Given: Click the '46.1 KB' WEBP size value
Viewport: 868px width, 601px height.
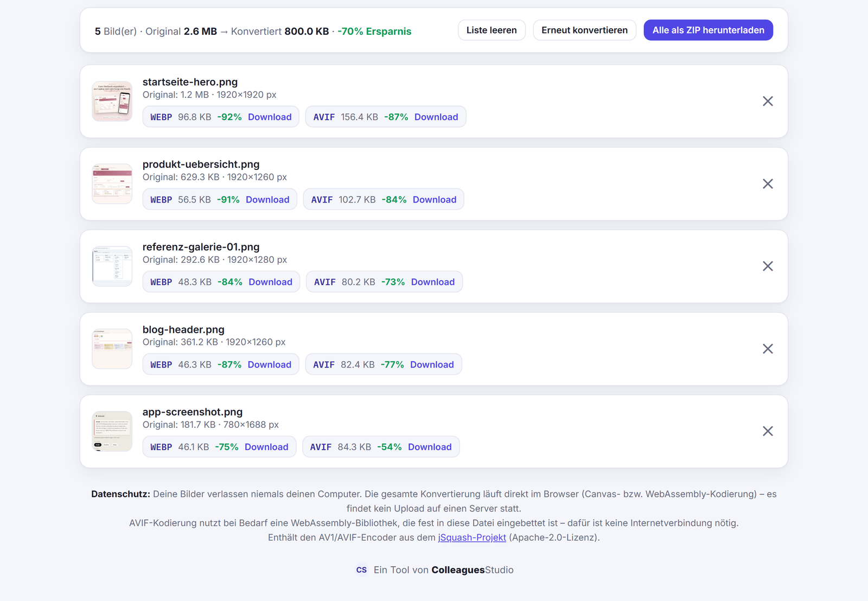Looking at the screenshot, I should click(x=193, y=447).
